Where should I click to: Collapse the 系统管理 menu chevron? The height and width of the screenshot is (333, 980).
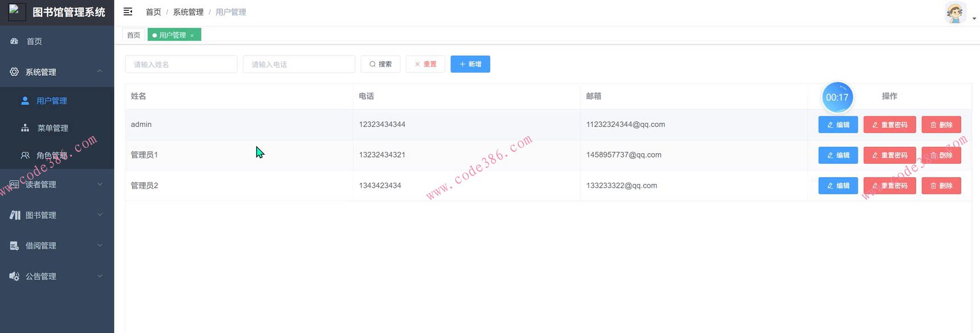coord(100,71)
